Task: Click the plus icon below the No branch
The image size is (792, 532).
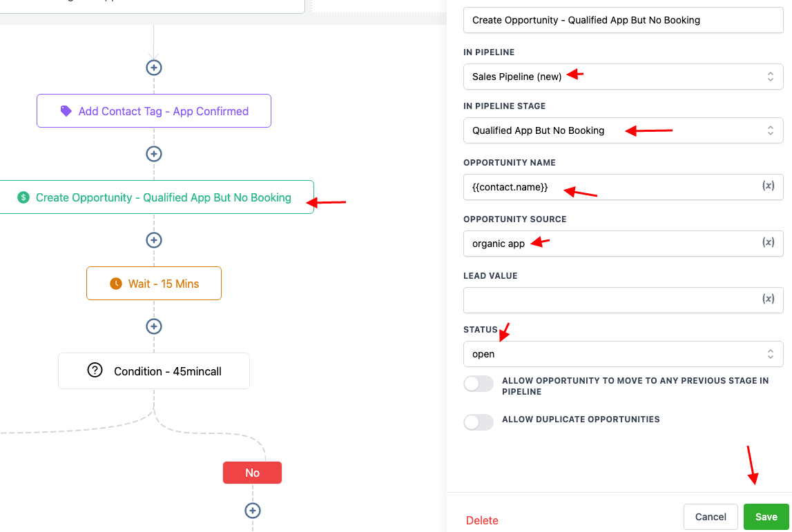Action: coord(252,511)
